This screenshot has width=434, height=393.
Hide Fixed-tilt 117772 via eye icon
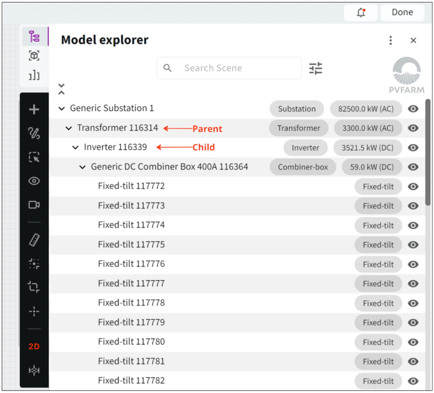coord(413,186)
